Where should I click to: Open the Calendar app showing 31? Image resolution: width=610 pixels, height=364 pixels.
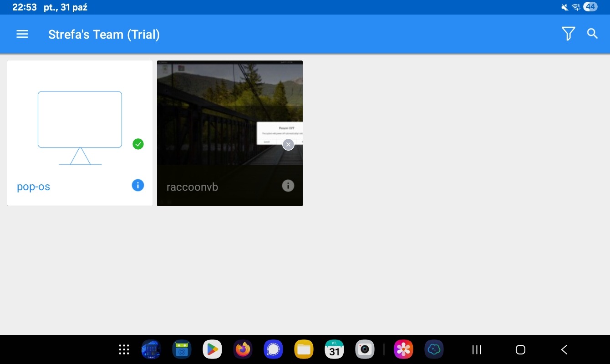tap(334, 349)
